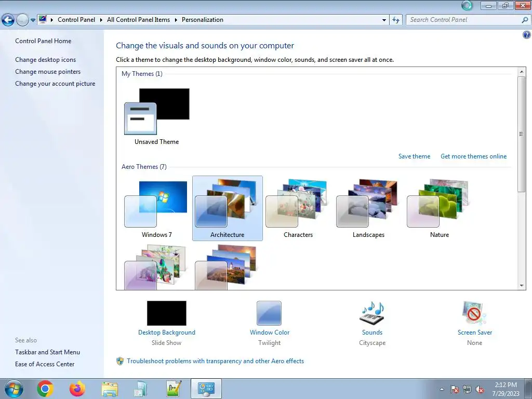532x399 pixels.
Task: Launch Google Chrome from taskbar
Action: [x=45, y=389]
